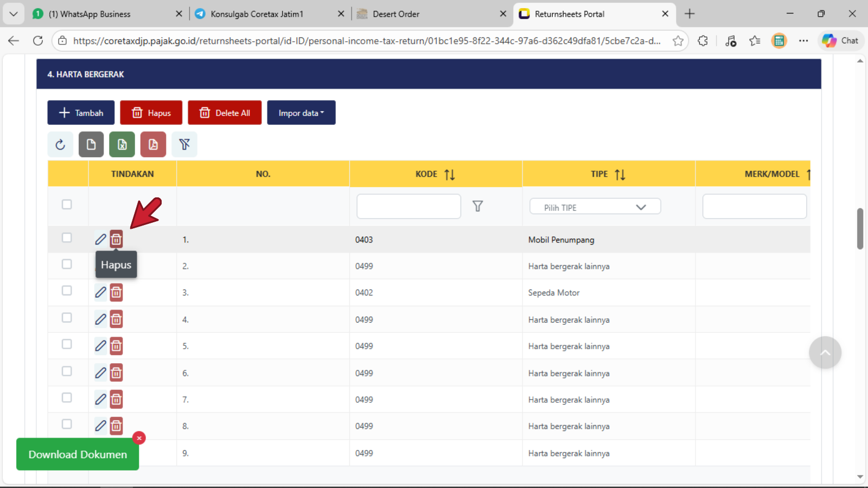Clear filters using the crossed funnel icon
Screen dimensions: 868x488
[x=184, y=144]
